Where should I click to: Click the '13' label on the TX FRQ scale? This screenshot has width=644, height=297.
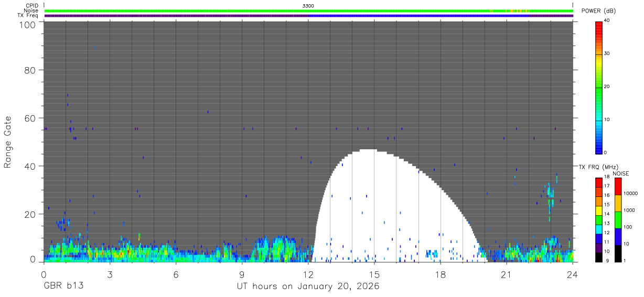606,223
